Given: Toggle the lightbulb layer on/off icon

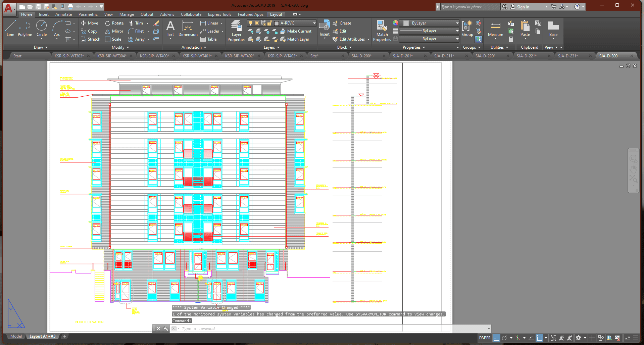Looking at the screenshot, I should pyautogui.click(x=250, y=23).
